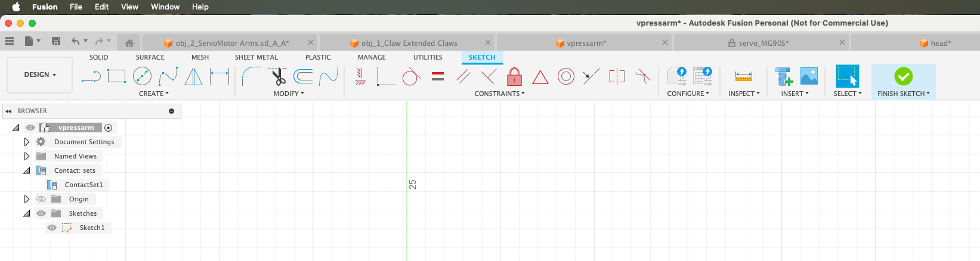Open the servo_MG90S document tab
The width and height of the screenshot is (980, 261).
pyautogui.click(x=763, y=43)
